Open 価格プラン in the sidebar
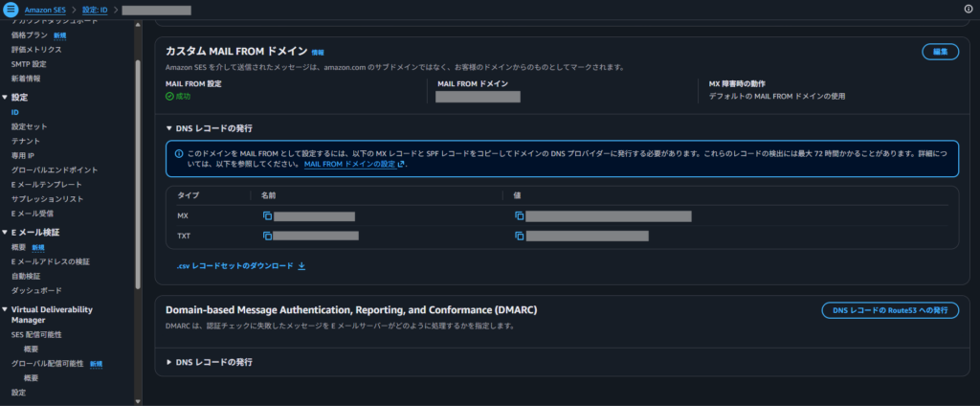Viewport: 980px width, 406px height. click(30, 35)
